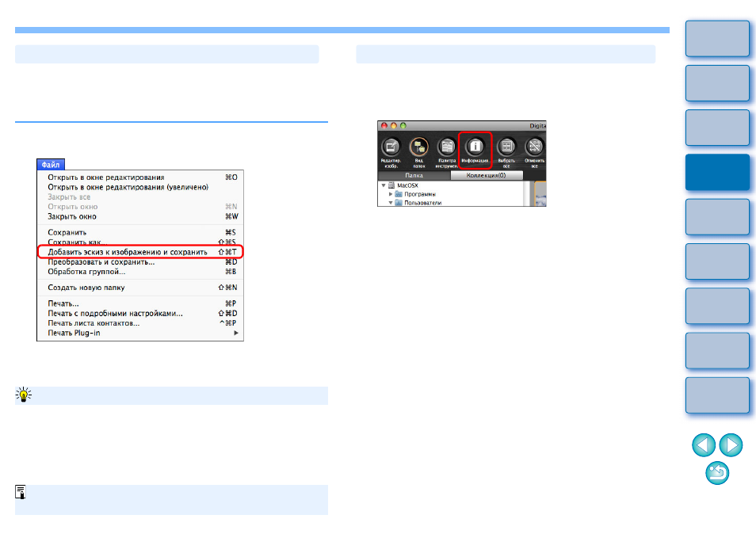
Task: Click the Отменить все deselect all icon
Action: [x=534, y=147]
